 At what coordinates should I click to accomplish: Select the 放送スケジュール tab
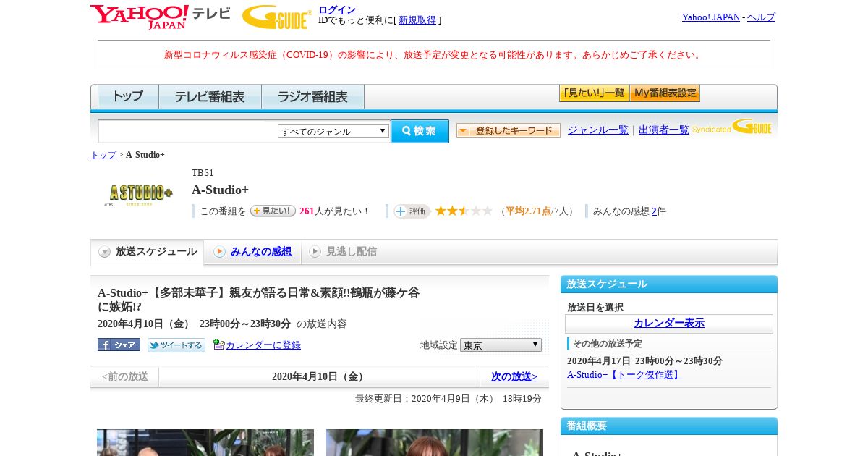148,252
